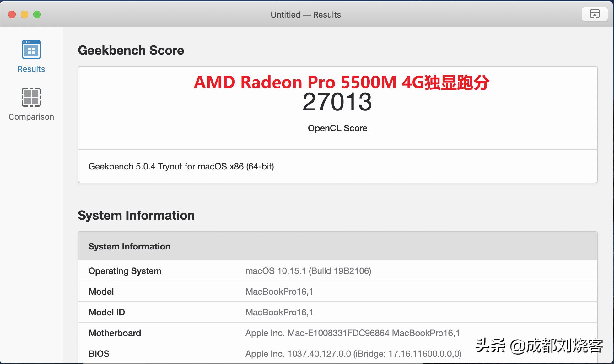614x364 pixels.
Task: Toggle the yellow minimize control
Action: (x=24, y=14)
